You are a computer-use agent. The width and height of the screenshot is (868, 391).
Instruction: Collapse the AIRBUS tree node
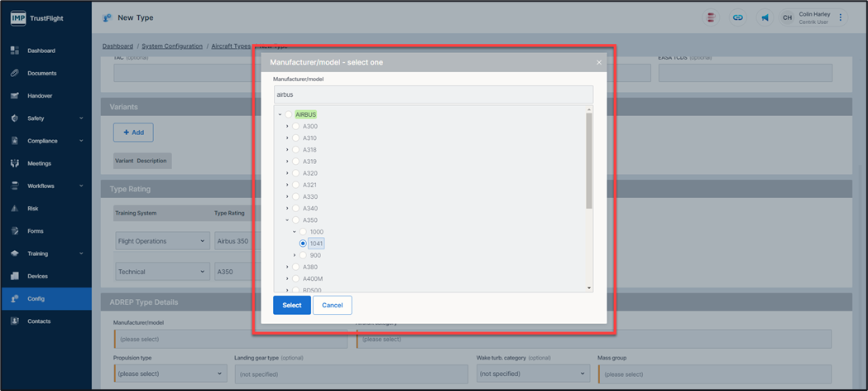point(281,114)
